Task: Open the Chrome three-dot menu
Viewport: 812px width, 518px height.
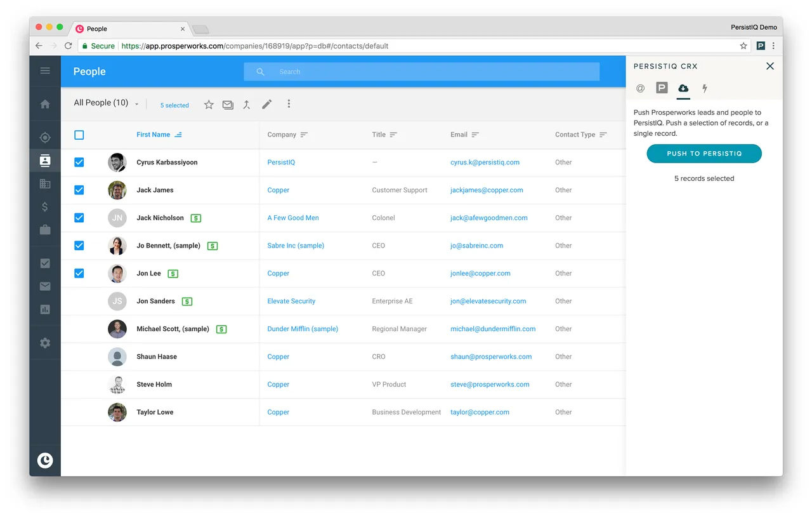Action: click(x=773, y=46)
